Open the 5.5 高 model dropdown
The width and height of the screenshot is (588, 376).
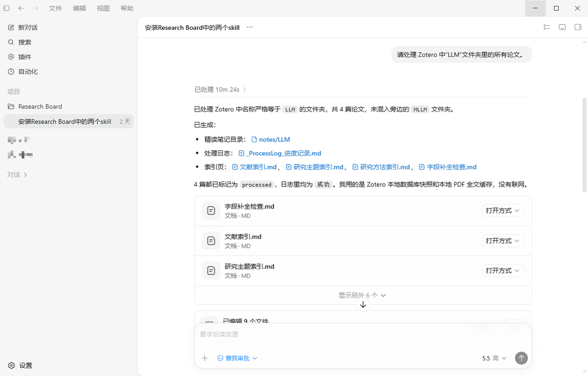coord(494,358)
